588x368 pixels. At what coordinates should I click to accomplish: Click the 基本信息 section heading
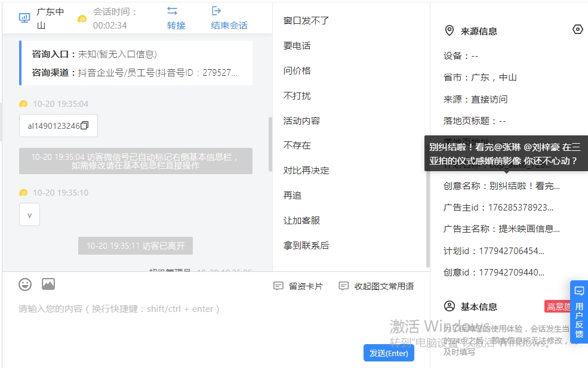pyautogui.click(x=479, y=307)
